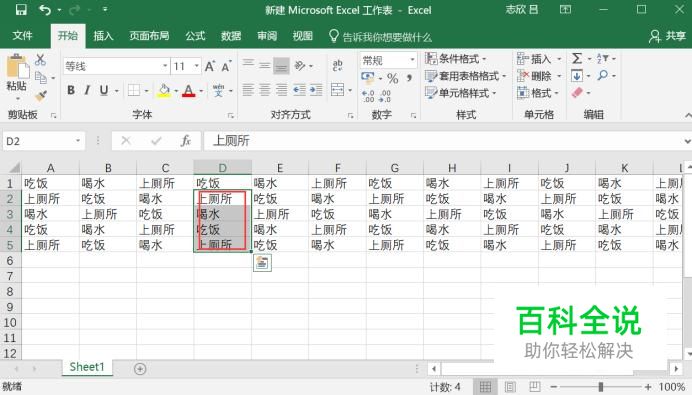Open the 文件 File tab
Image resolution: width=692 pixels, height=395 pixels.
pos(22,36)
